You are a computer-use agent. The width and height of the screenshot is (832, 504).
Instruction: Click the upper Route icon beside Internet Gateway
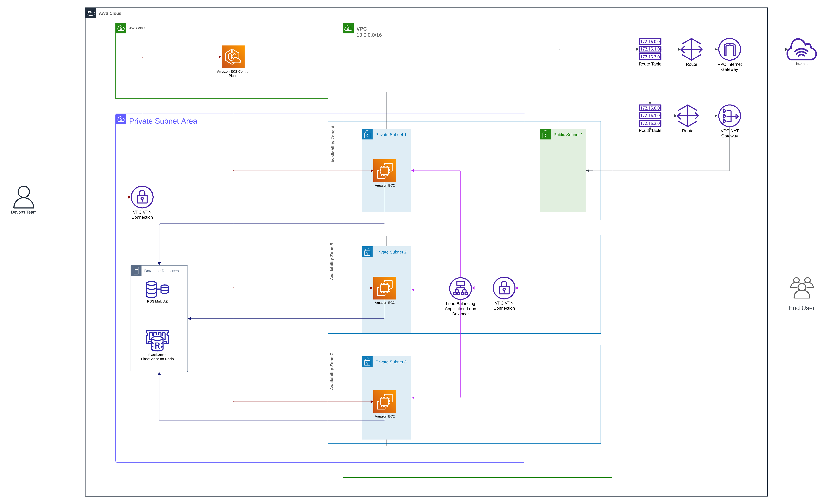click(x=692, y=49)
